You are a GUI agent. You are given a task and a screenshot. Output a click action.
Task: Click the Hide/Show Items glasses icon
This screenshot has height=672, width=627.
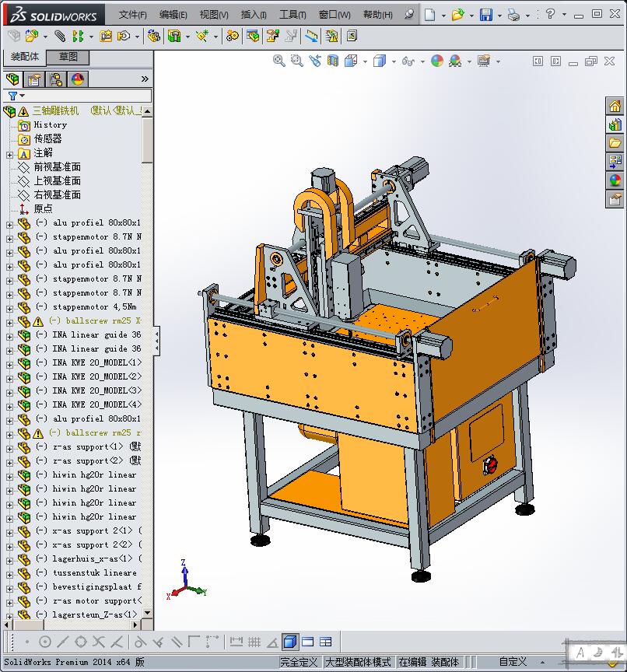click(x=408, y=61)
